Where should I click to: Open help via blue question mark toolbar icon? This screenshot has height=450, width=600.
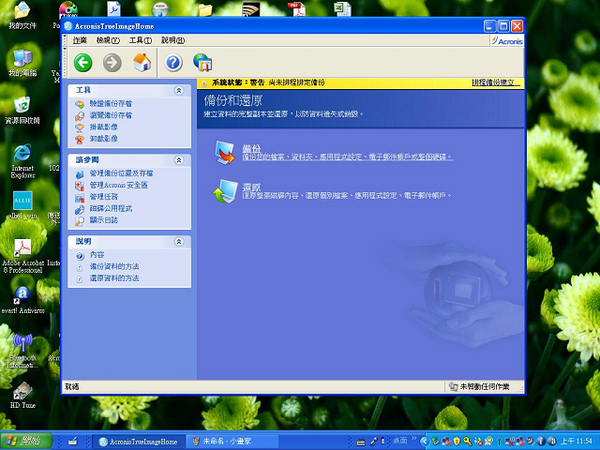[x=173, y=62]
